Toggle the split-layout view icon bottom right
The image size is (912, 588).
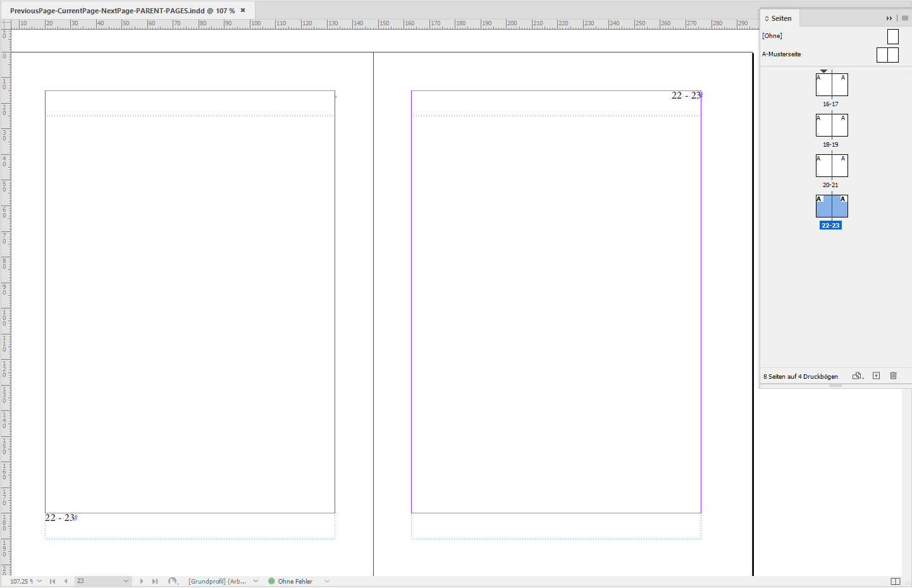click(897, 580)
